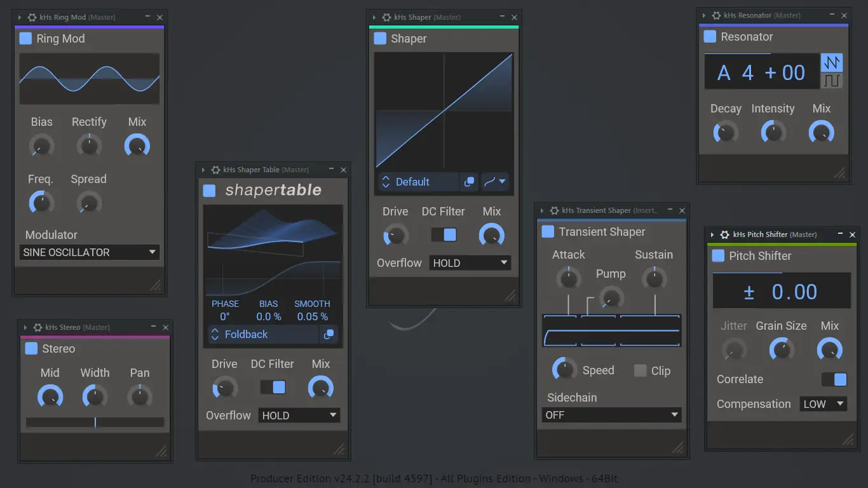The width and height of the screenshot is (868, 488).
Task: Open the kHs Transient Shaper options gear
Action: (x=555, y=210)
